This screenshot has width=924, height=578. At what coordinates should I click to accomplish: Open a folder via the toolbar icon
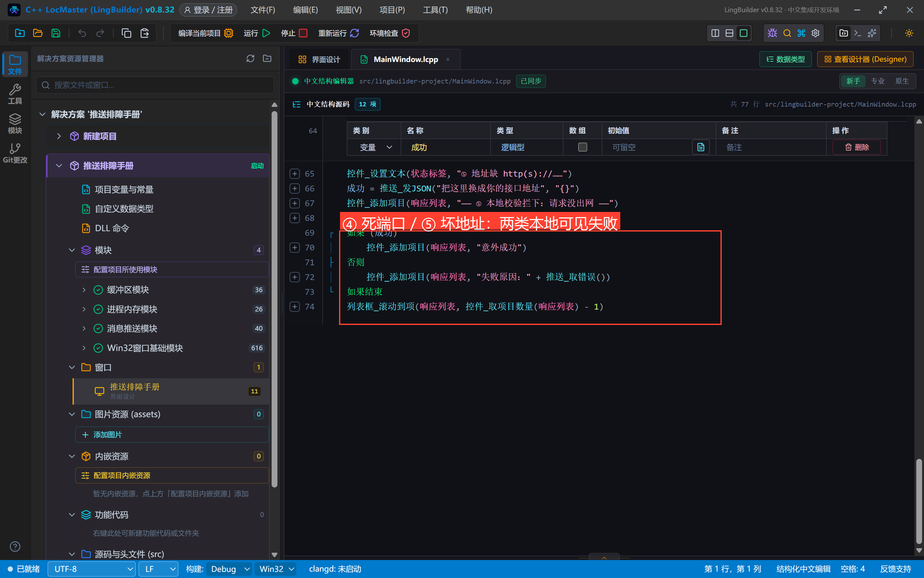pos(38,33)
